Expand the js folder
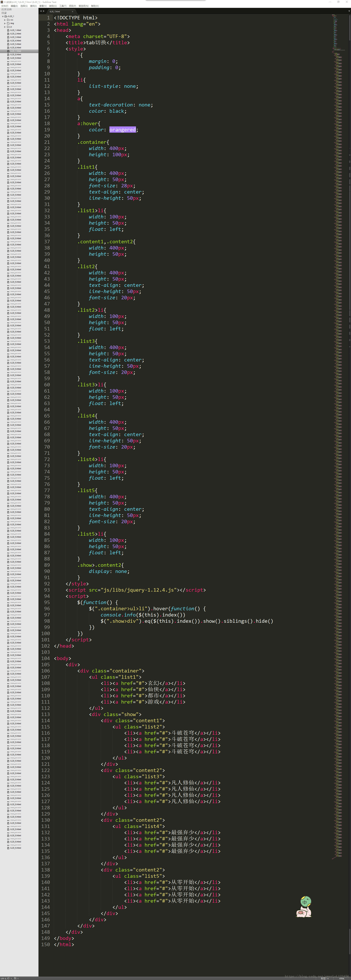The width and height of the screenshot is (351, 980). 5,27
